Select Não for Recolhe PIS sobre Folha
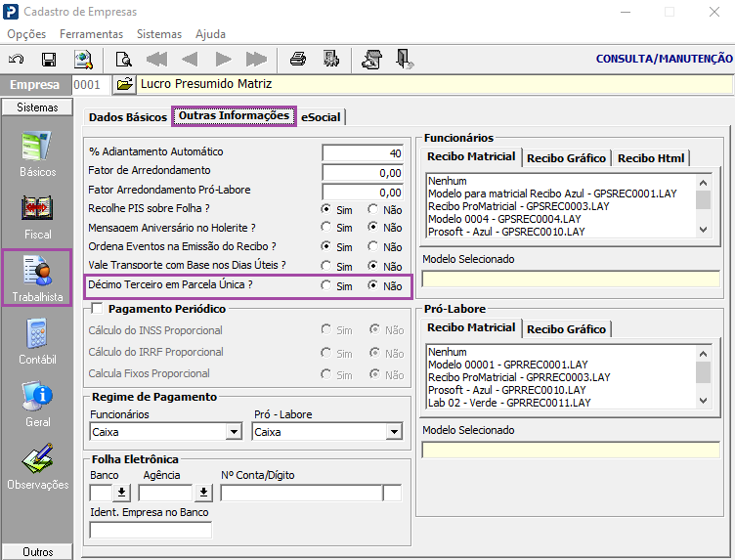Image resolution: width=735 pixels, height=560 pixels. point(373,209)
